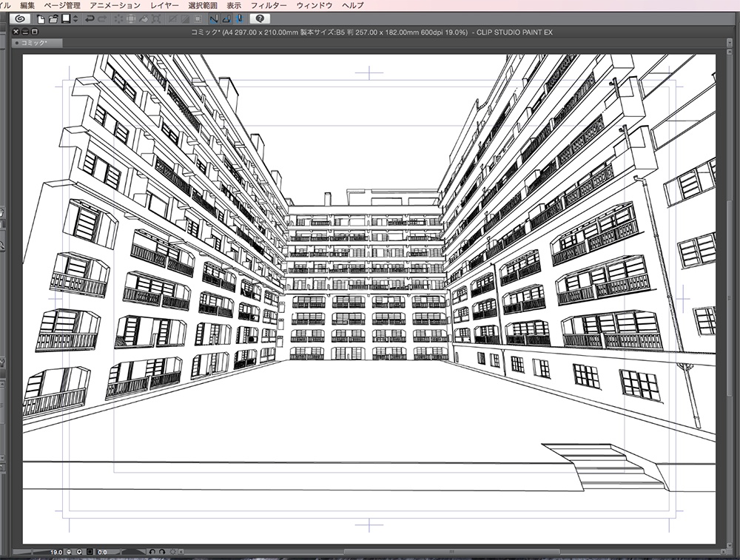Open the 選択範囲 menu
The height and width of the screenshot is (560, 740).
[x=203, y=5]
